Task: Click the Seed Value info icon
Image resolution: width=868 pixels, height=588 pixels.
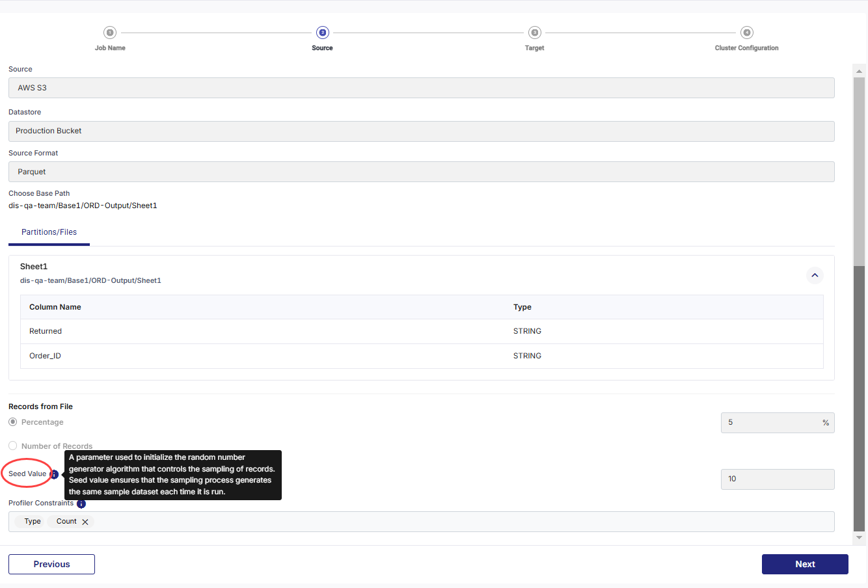Action: pos(55,474)
